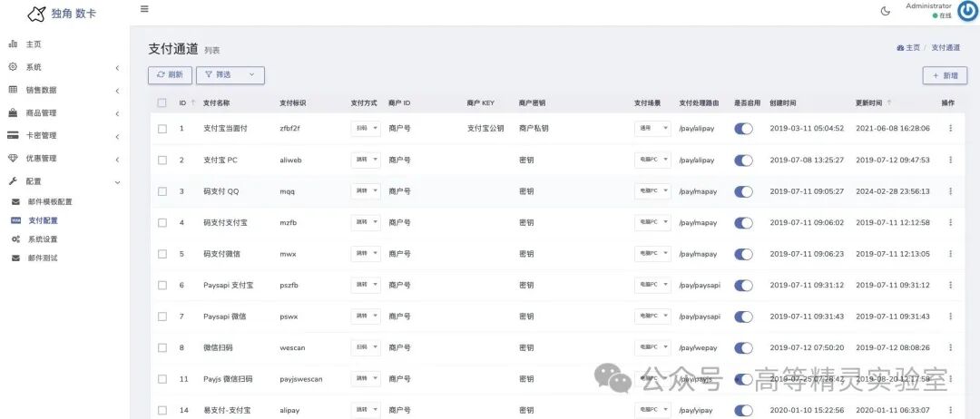Select the 码支付 QQ row checkbox

[x=162, y=191]
